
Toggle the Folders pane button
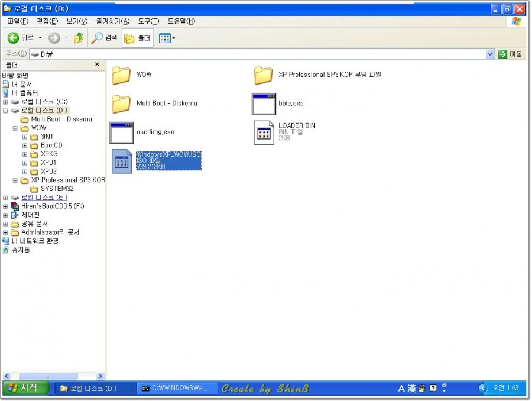point(137,38)
